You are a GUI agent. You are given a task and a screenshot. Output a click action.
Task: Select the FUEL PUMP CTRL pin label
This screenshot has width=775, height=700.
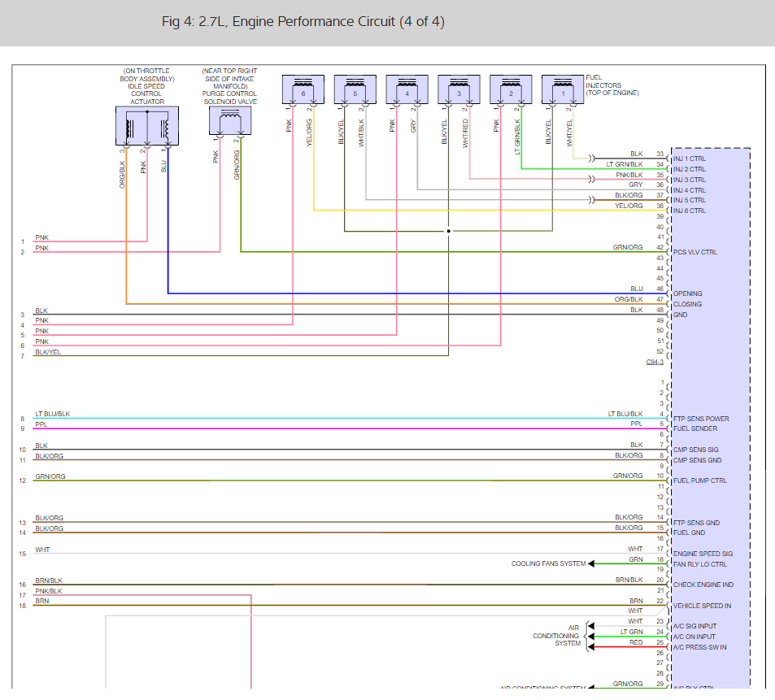(700, 480)
